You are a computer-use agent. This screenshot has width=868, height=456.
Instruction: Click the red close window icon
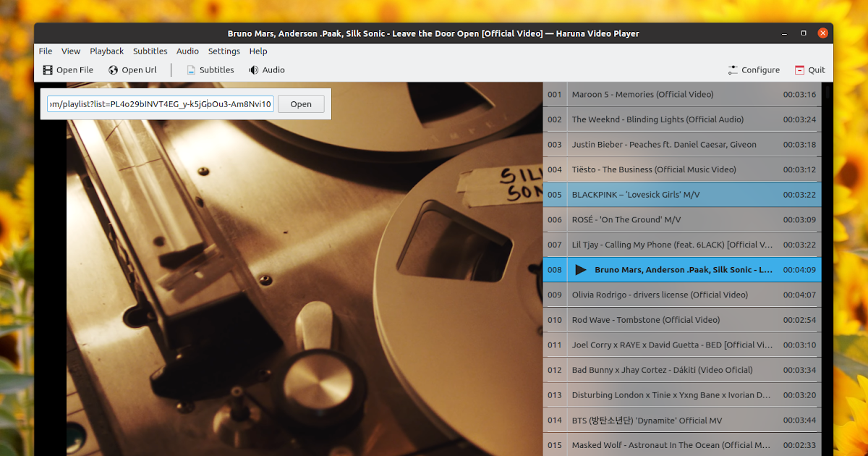822,33
